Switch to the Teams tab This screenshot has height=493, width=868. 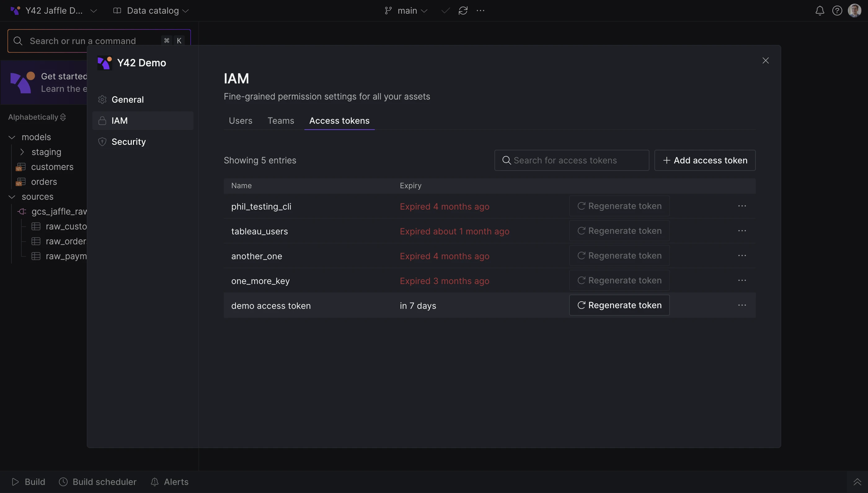tap(281, 121)
